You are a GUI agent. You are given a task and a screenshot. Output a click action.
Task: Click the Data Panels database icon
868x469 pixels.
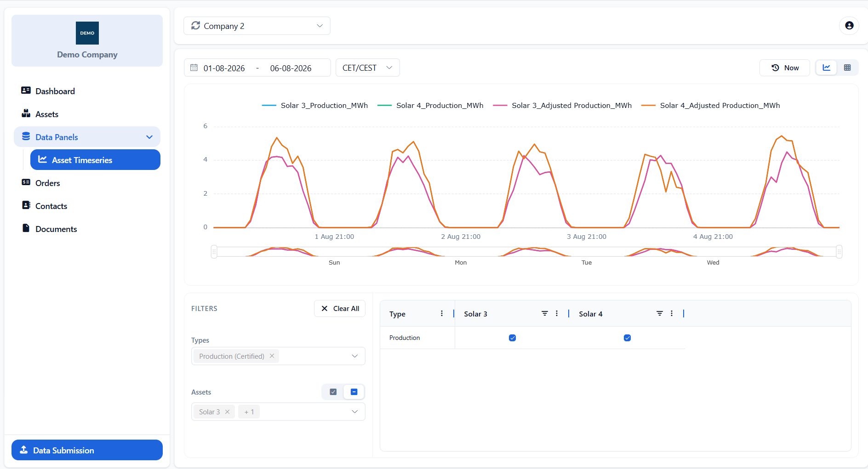point(26,136)
